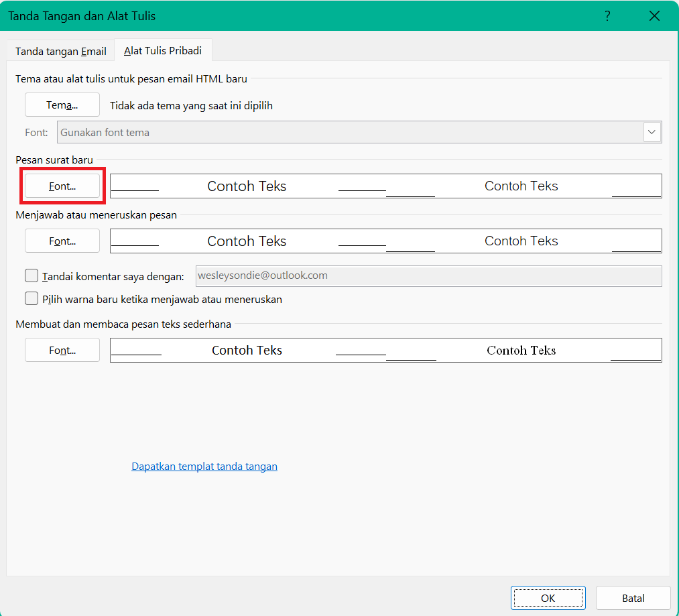Confirm changes with the OK button

(548, 598)
